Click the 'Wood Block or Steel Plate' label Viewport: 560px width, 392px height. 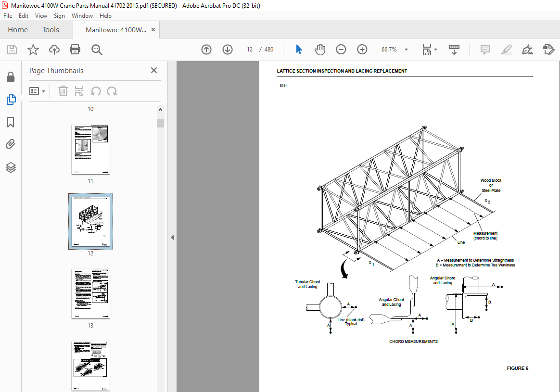coord(491,185)
